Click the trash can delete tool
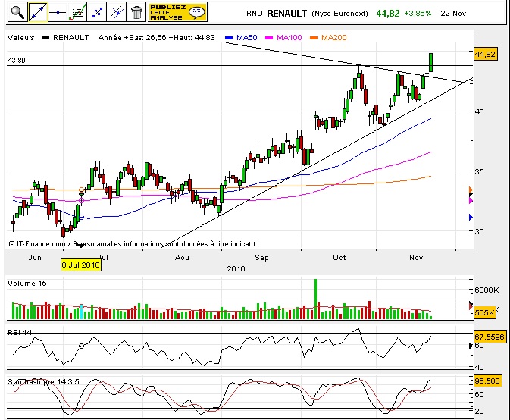Viewport: 510px width, 420px height. (x=136, y=13)
